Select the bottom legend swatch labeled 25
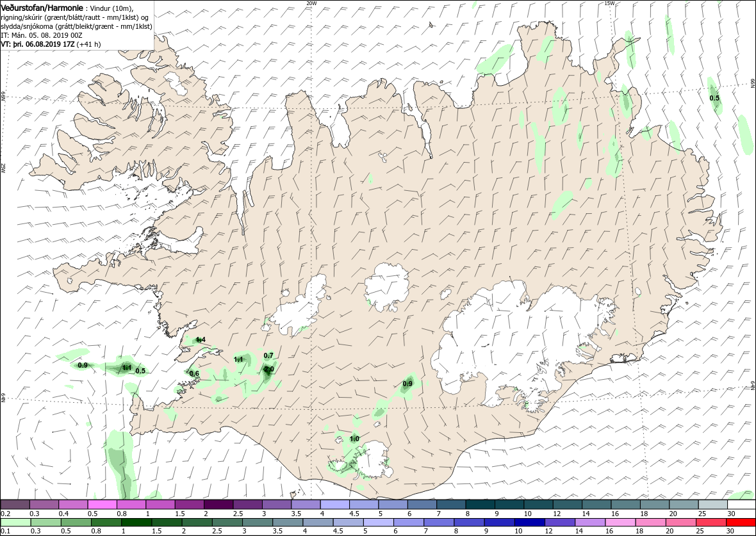The image size is (756, 536). pos(711,523)
